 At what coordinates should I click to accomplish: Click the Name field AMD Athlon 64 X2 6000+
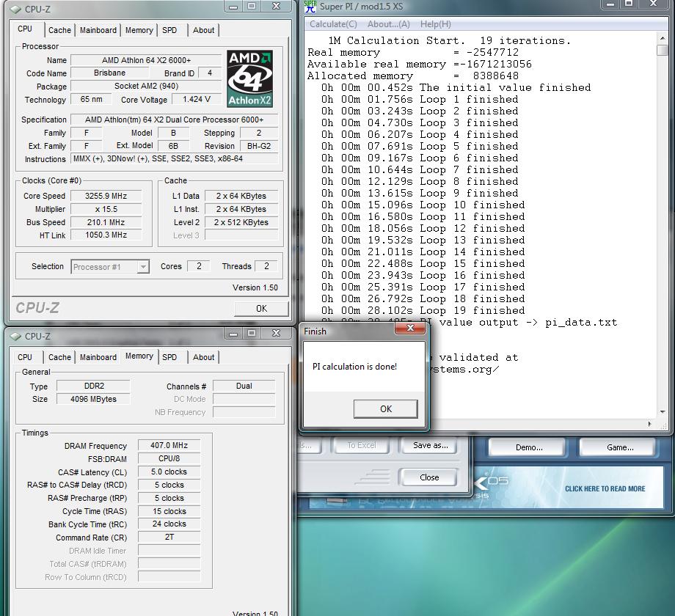pyautogui.click(x=146, y=60)
